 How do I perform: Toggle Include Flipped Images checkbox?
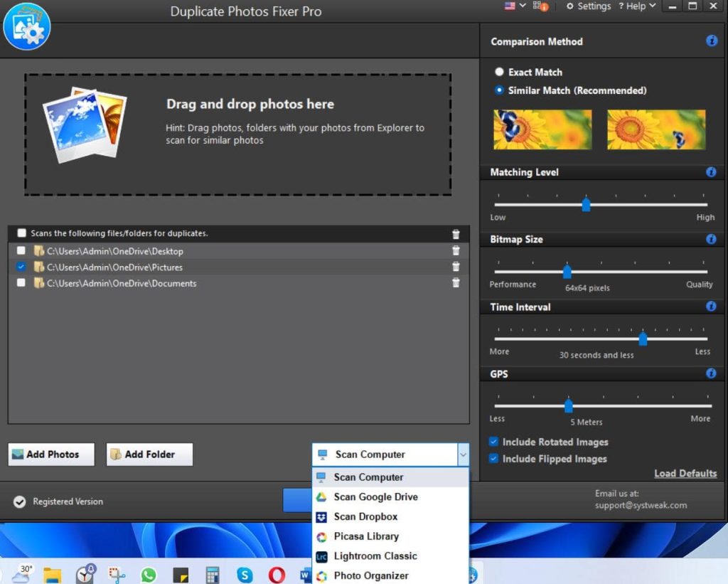coord(493,459)
